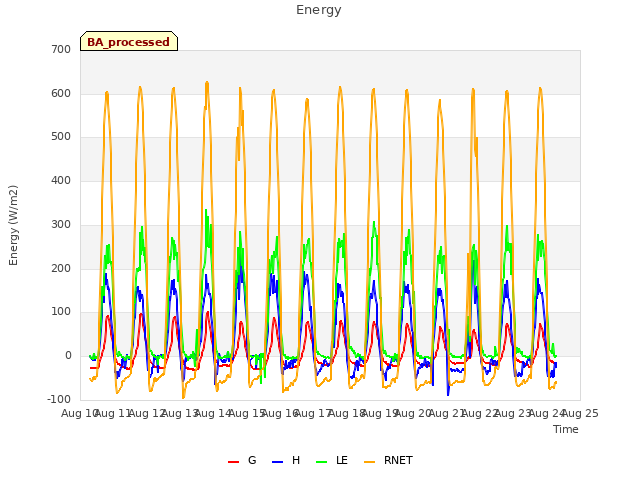Click the 500 y-axis tick label
640x480 pixels.
(x=61, y=137)
